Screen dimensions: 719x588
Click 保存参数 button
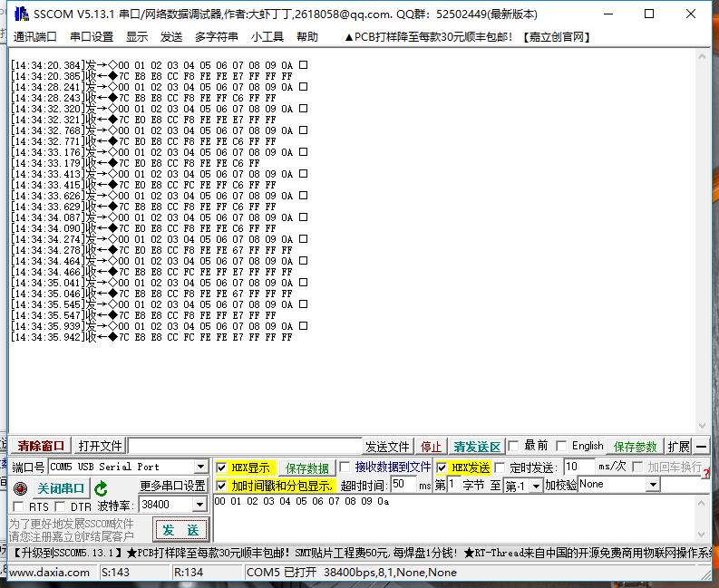pyautogui.click(x=636, y=447)
